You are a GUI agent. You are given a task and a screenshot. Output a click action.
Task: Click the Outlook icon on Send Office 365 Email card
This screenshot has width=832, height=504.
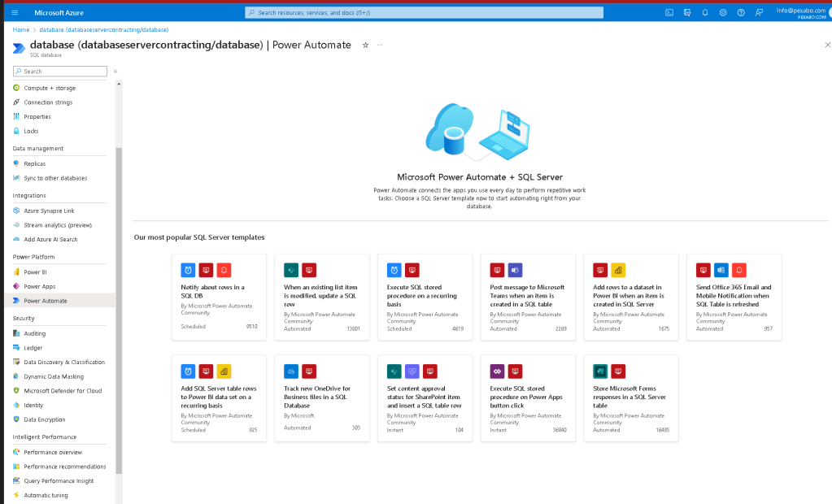(721, 270)
